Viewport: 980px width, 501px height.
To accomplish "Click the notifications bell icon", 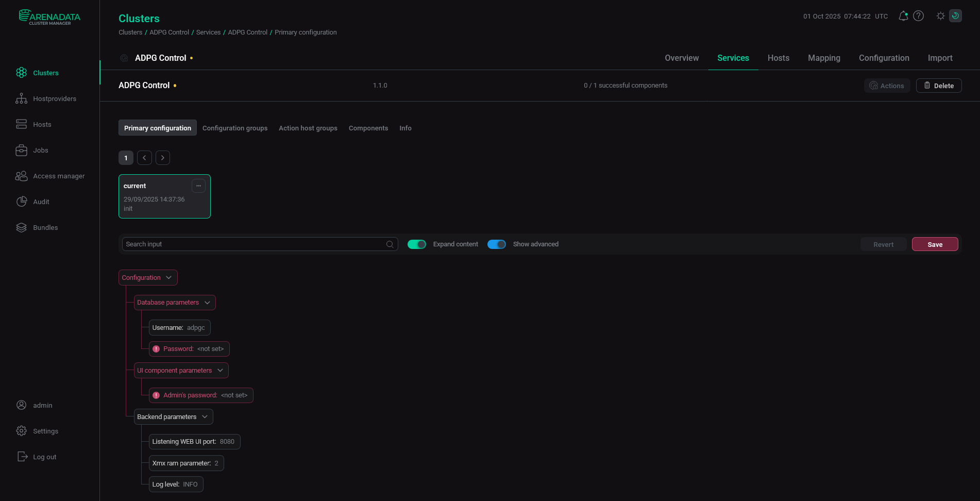I will tap(903, 16).
